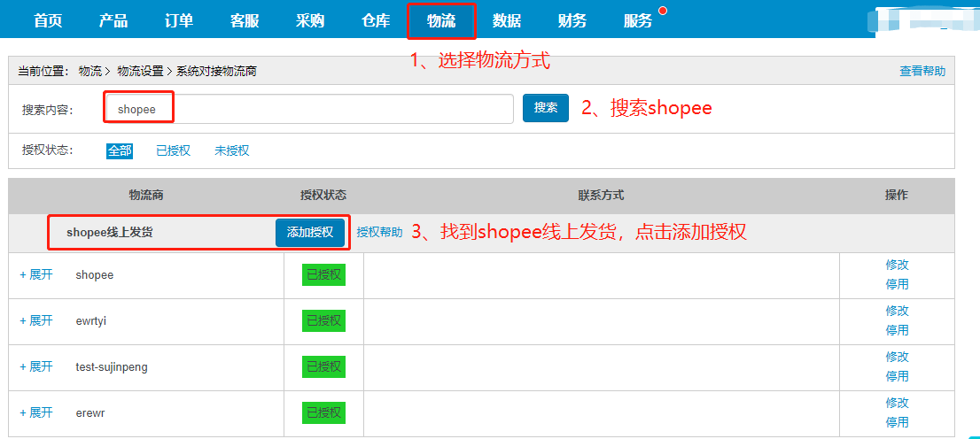Click the 物流 breadcrumb link
The image size is (980, 439).
tap(90, 71)
